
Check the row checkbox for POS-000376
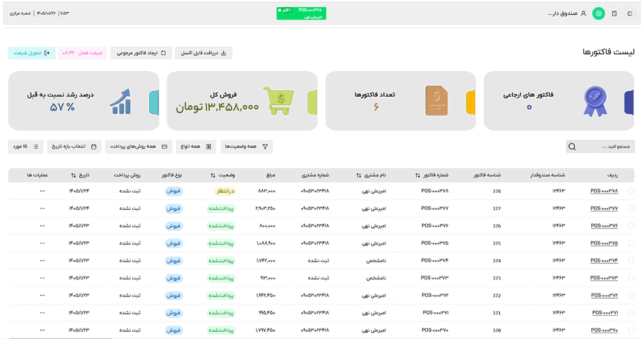tap(631, 226)
